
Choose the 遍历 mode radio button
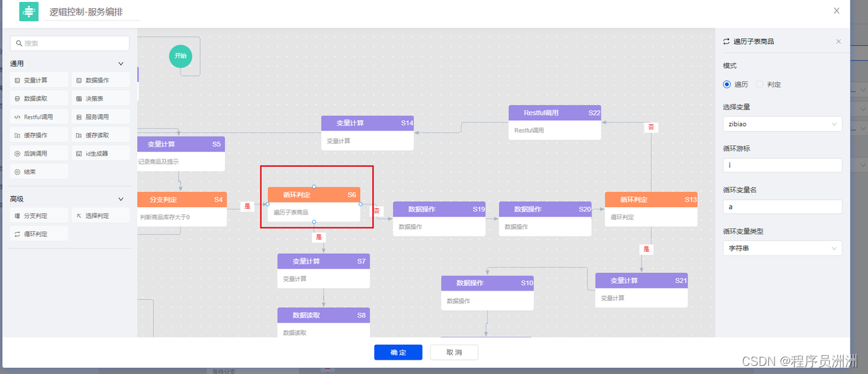click(728, 84)
